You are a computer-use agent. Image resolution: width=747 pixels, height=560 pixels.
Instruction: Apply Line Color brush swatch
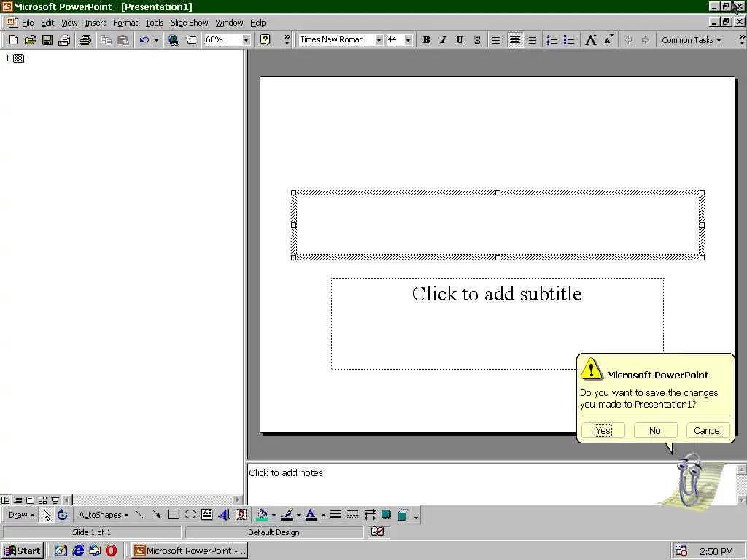pyautogui.click(x=287, y=515)
